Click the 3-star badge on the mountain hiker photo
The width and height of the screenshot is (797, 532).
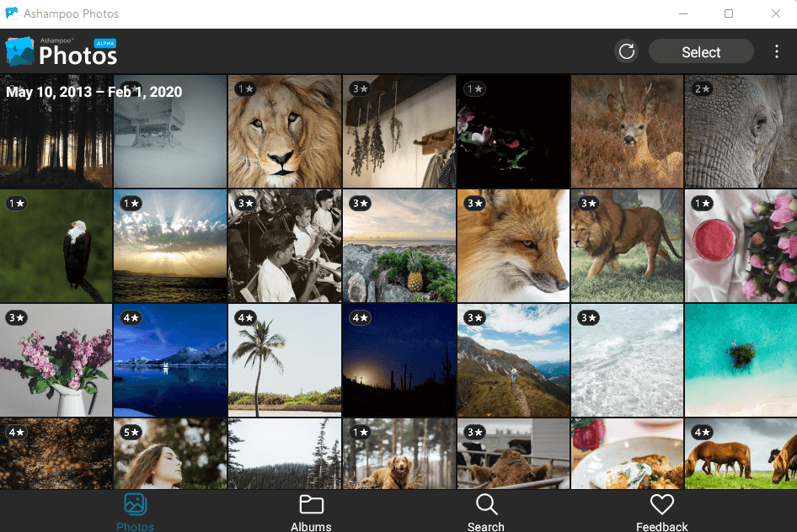474,318
